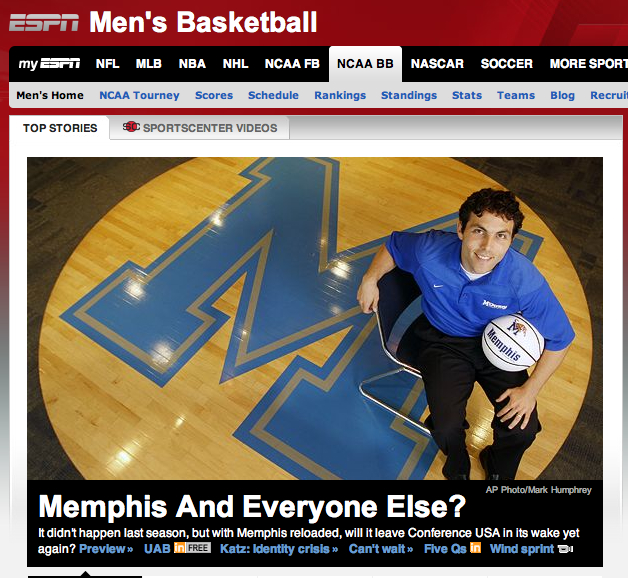Screen dimensions: 628x578
Task: Click the ESPN logo in header
Action: click(x=44, y=22)
